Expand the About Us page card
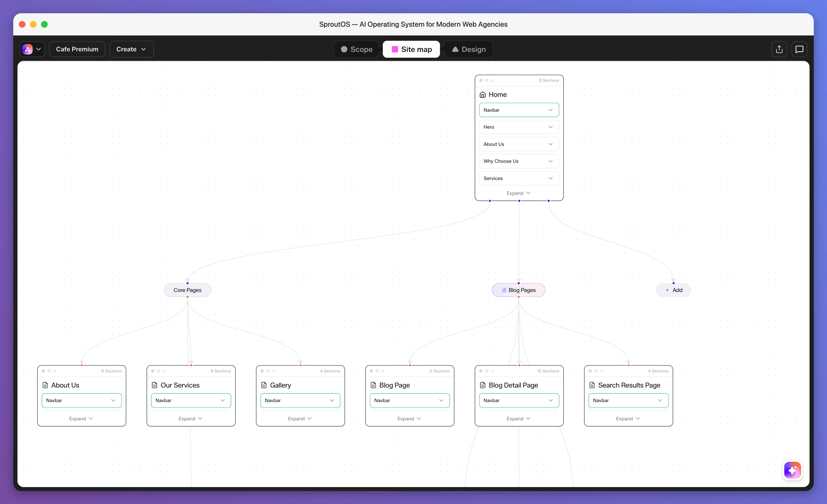Image resolution: width=827 pixels, height=504 pixels. 81,419
